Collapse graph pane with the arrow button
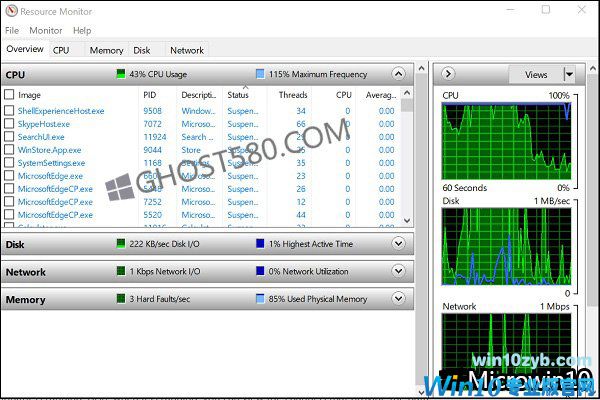The width and height of the screenshot is (600, 400). 448,74
